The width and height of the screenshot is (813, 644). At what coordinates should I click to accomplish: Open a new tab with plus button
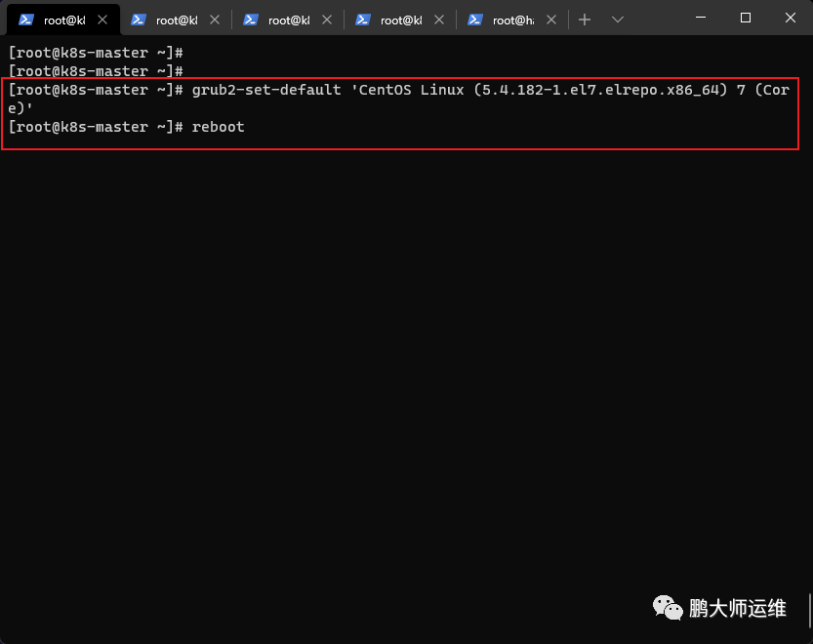point(585,20)
